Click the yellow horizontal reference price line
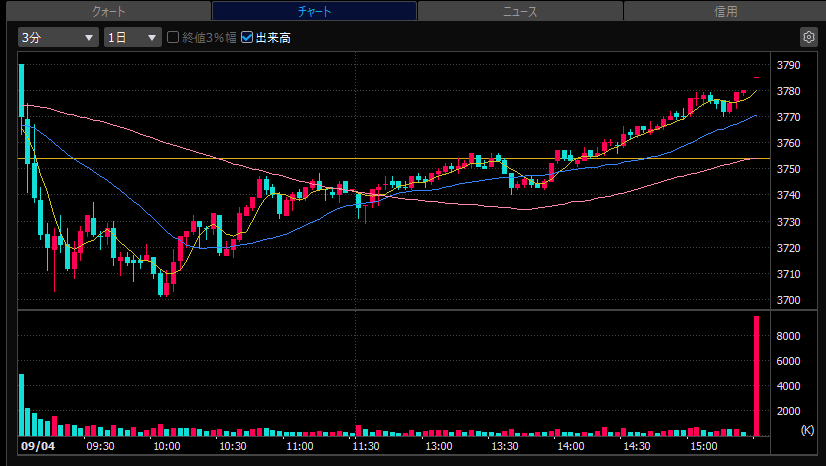This screenshot has width=826, height=466. click(394, 158)
